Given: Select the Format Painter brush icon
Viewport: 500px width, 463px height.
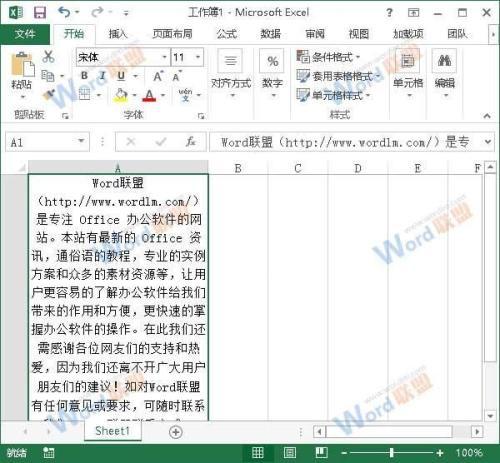Looking at the screenshot, I should click(49, 95).
